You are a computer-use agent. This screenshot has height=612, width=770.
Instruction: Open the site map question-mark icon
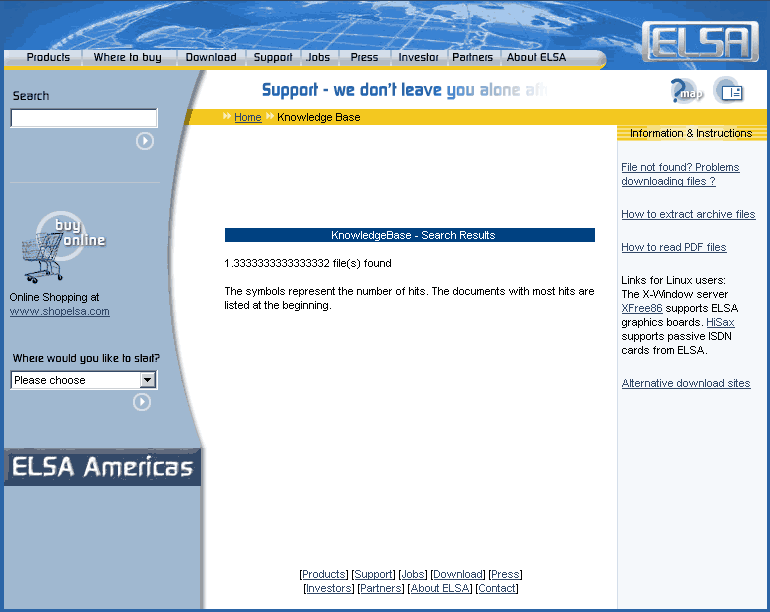[x=686, y=91]
